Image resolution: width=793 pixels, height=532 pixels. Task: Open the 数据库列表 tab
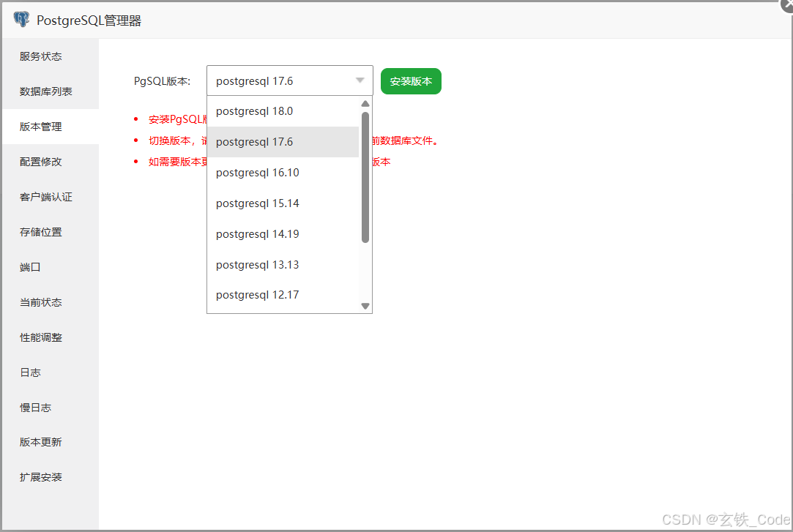(x=50, y=91)
